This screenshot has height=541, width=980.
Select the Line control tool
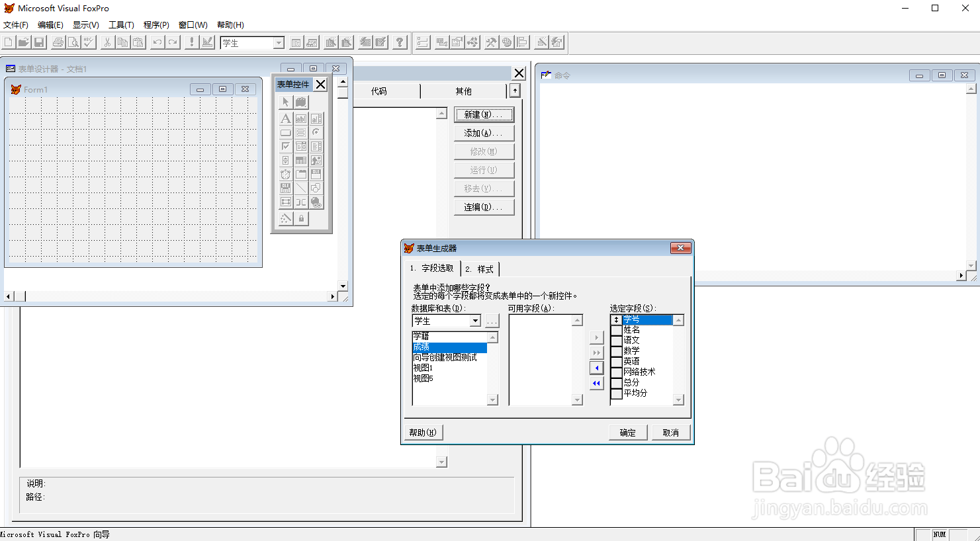click(300, 188)
